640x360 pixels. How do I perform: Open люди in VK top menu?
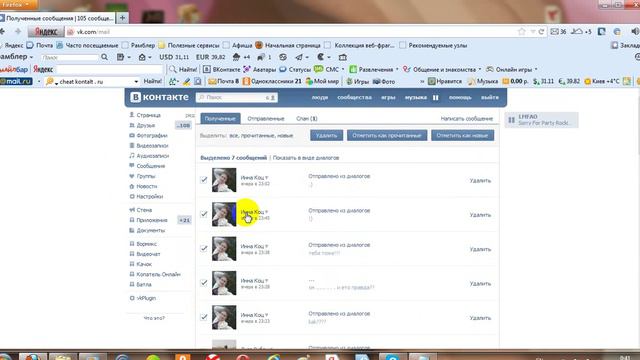[320, 98]
